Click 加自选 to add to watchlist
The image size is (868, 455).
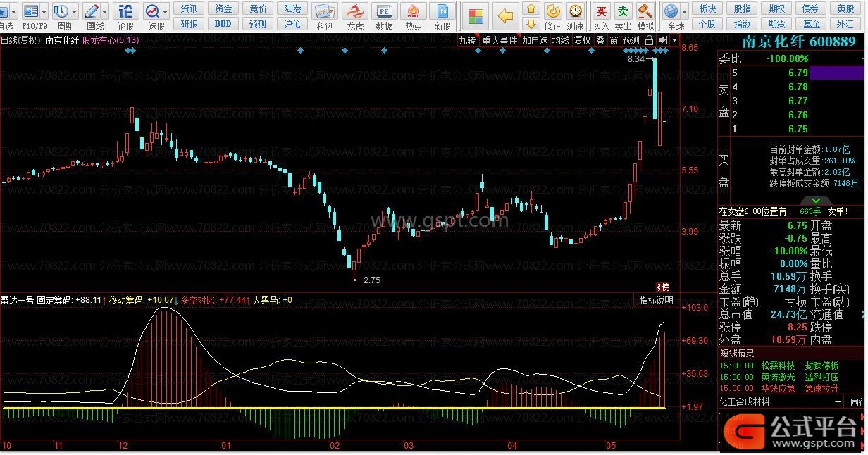click(x=535, y=40)
